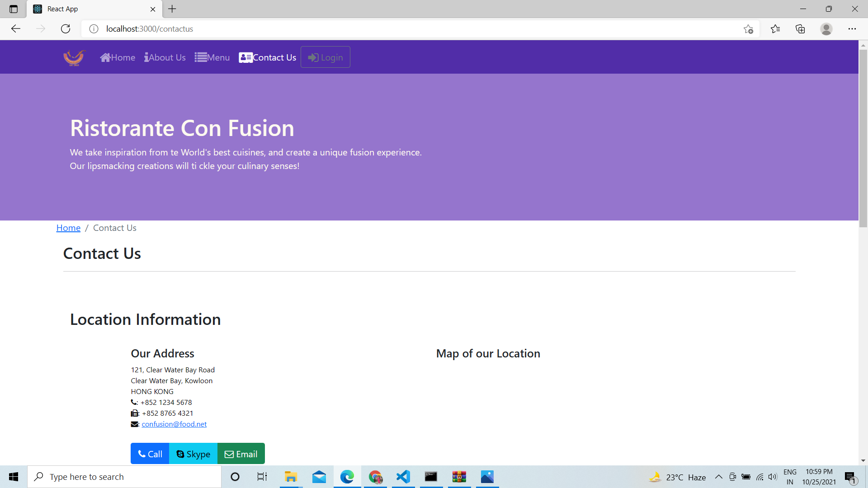Select the React App tab

pyautogui.click(x=94, y=9)
